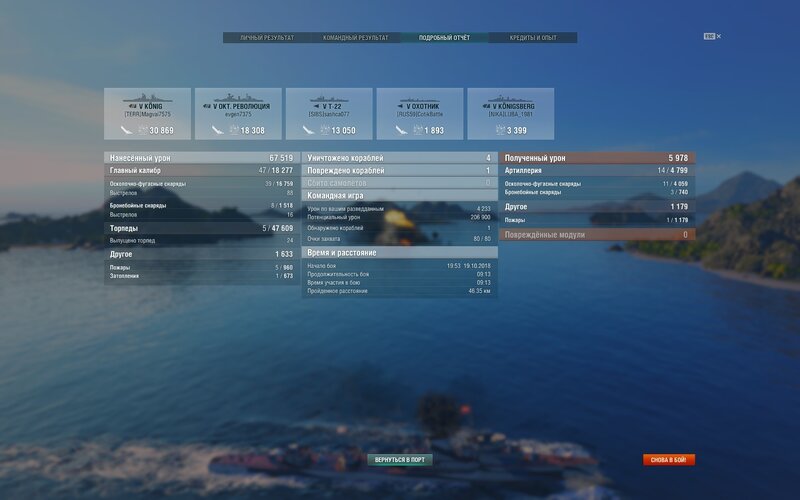Screen dimensions: 800x500
Task: Click the Начало боя date row
Action: [399, 266]
